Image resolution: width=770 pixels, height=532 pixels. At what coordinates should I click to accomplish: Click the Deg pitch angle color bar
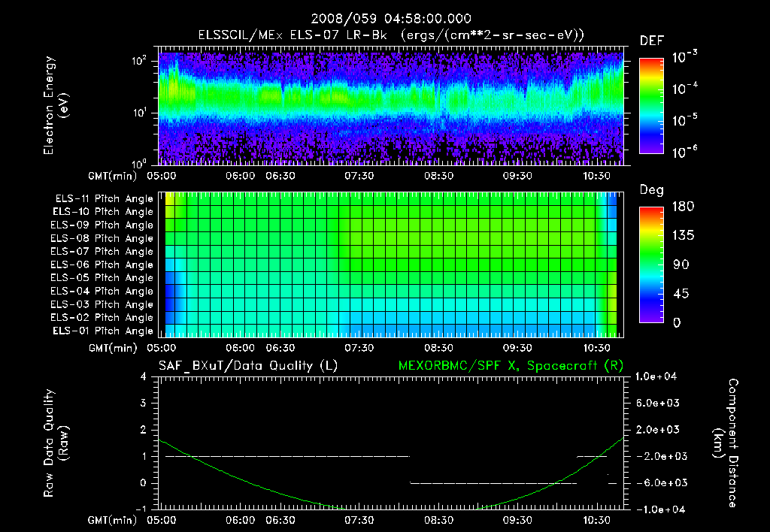click(x=651, y=264)
